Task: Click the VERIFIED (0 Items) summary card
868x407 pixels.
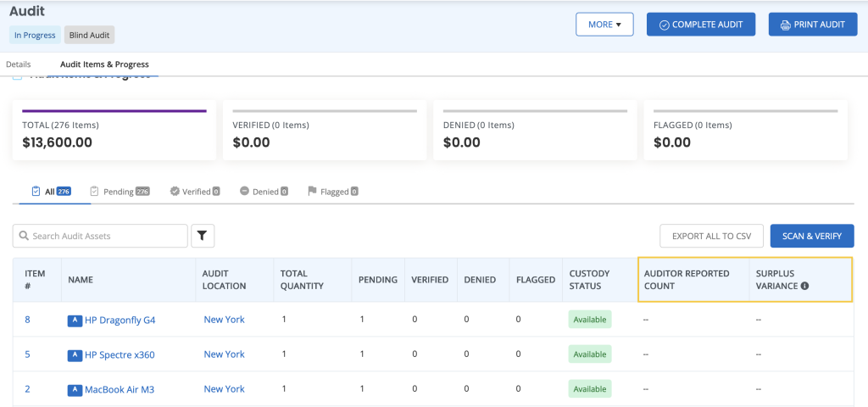Action: (x=325, y=131)
